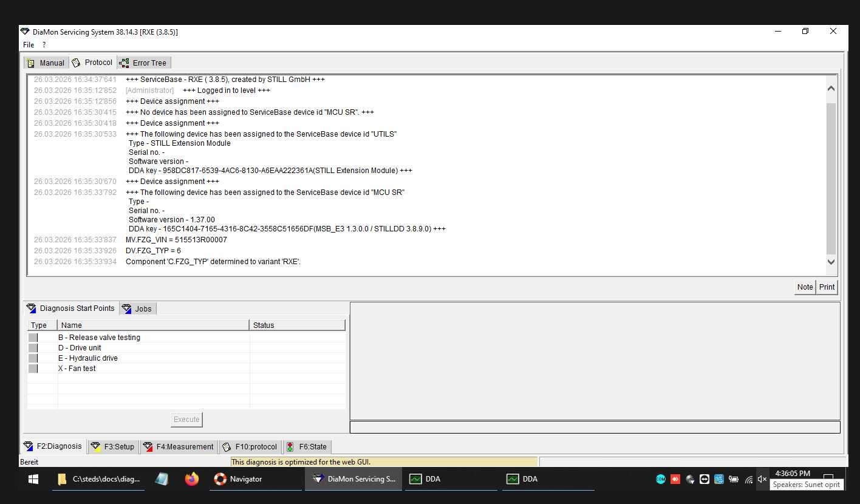Image resolution: width=860 pixels, height=504 pixels.
Task: Open F3:Setup bottom tab
Action: point(113,446)
